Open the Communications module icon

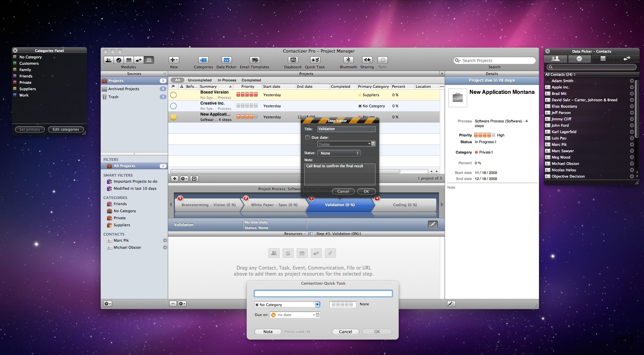coord(139,60)
